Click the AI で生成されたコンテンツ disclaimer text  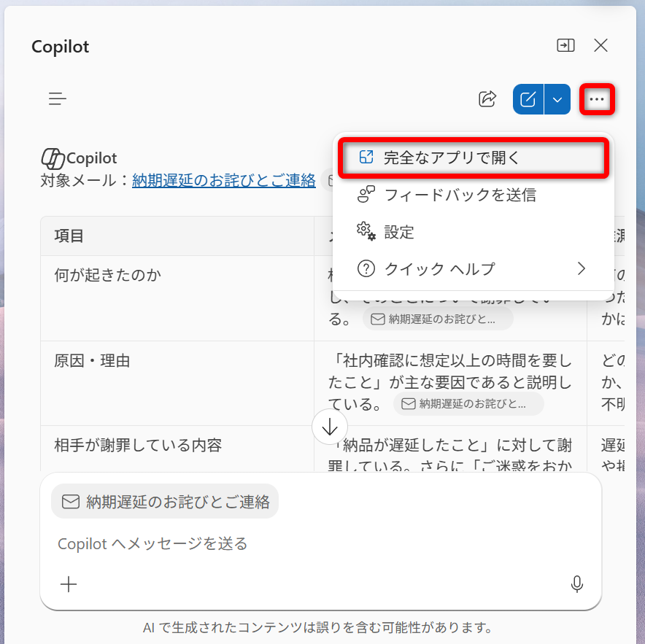318,627
